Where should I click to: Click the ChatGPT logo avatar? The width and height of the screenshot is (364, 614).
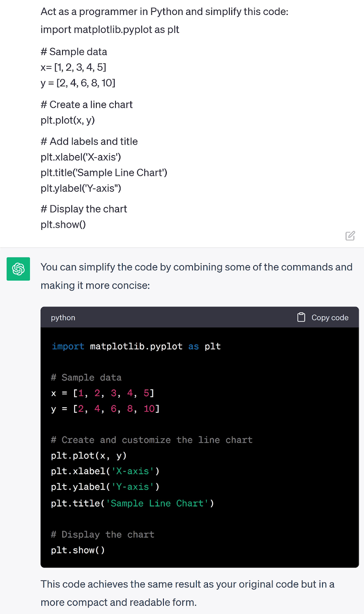pyautogui.click(x=18, y=269)
